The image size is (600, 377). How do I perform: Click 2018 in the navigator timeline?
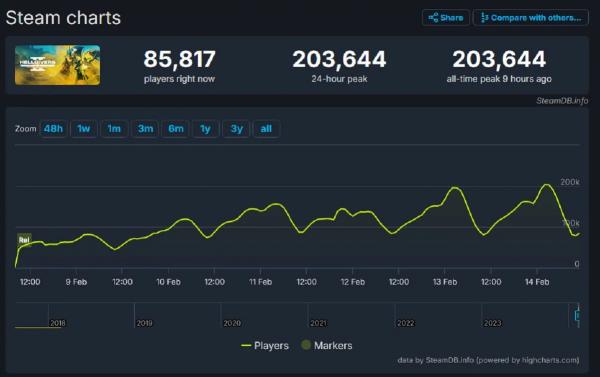coord(58,323)
